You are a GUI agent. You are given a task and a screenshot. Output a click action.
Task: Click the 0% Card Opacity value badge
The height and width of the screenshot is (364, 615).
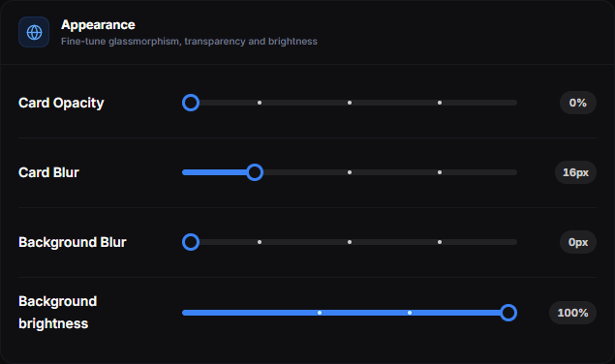(x=578, y=103)
